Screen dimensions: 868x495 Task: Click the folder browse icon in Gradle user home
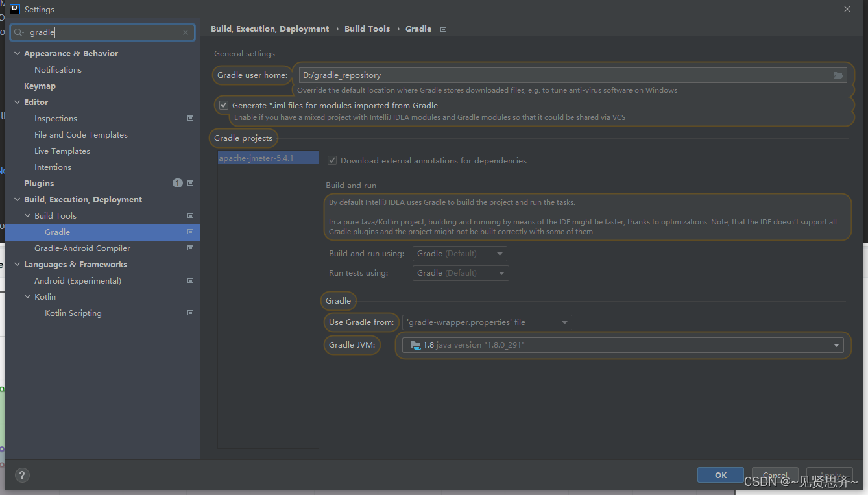click(838, 75)
